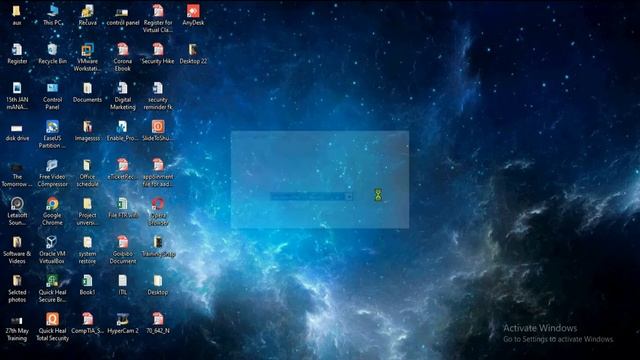Screen dimensions: 640x360
Task: Launch EaseUS Partition shortcut
Action: coord(52,134)
